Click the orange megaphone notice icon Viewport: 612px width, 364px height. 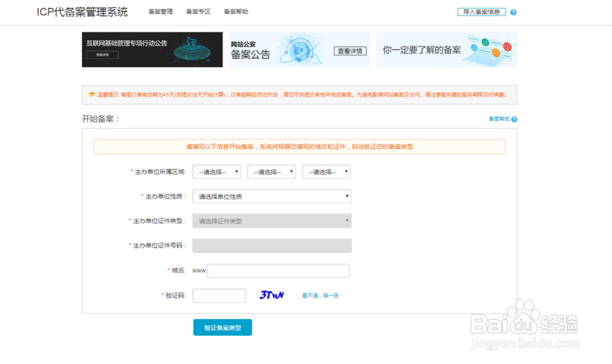[x=92, y=94]
